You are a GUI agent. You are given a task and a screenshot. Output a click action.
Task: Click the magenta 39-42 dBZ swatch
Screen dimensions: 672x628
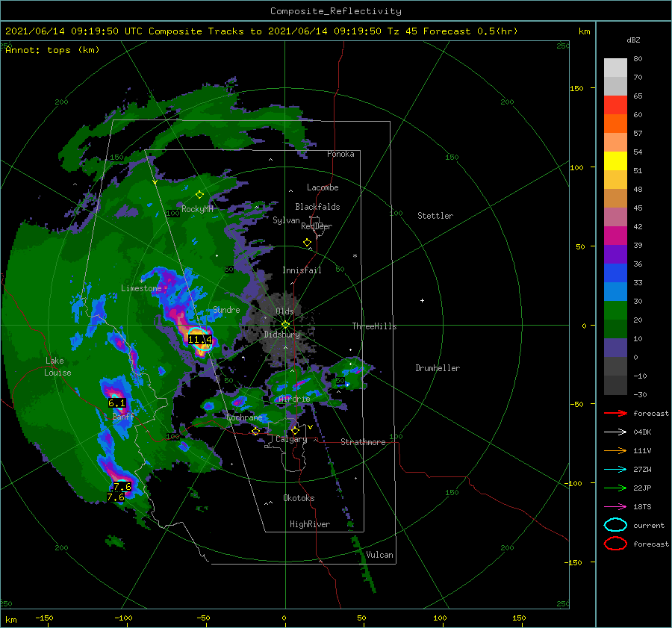615,235
